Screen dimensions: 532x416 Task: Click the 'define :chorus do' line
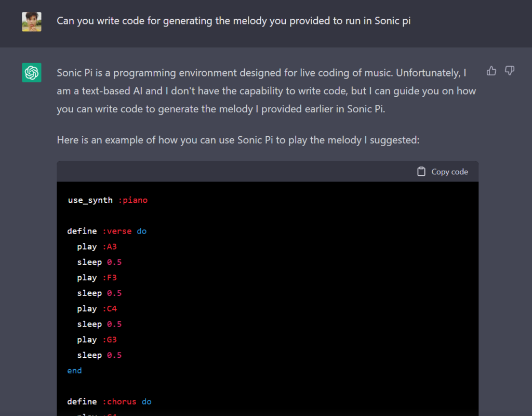(109, 402)
